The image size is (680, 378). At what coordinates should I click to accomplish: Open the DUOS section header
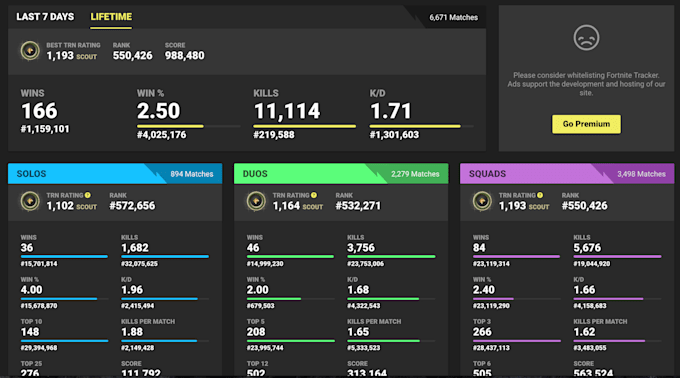341,173
